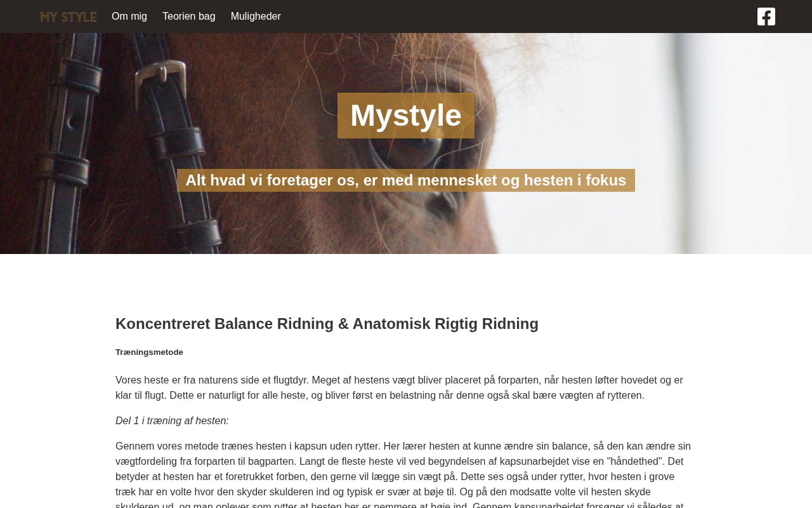Click the Koncentreret Balance Ridning heading
This screenshot has height=508, width=812.
327,324
